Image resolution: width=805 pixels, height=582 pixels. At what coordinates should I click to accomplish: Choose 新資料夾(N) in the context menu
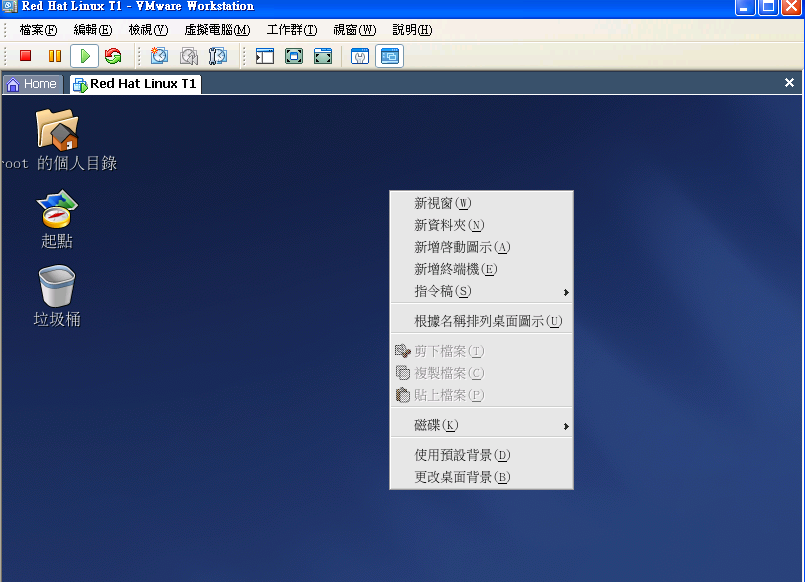point(482,225)
